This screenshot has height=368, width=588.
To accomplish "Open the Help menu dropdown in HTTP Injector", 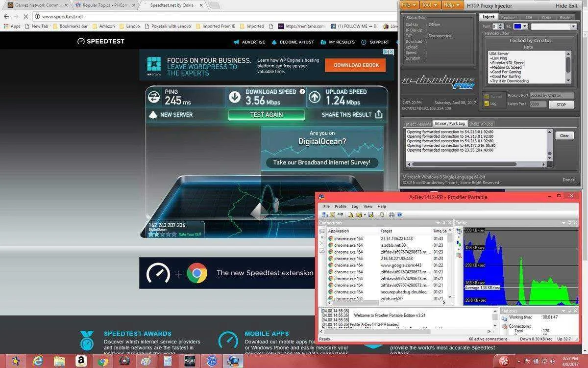I will [x=452, y=5].
